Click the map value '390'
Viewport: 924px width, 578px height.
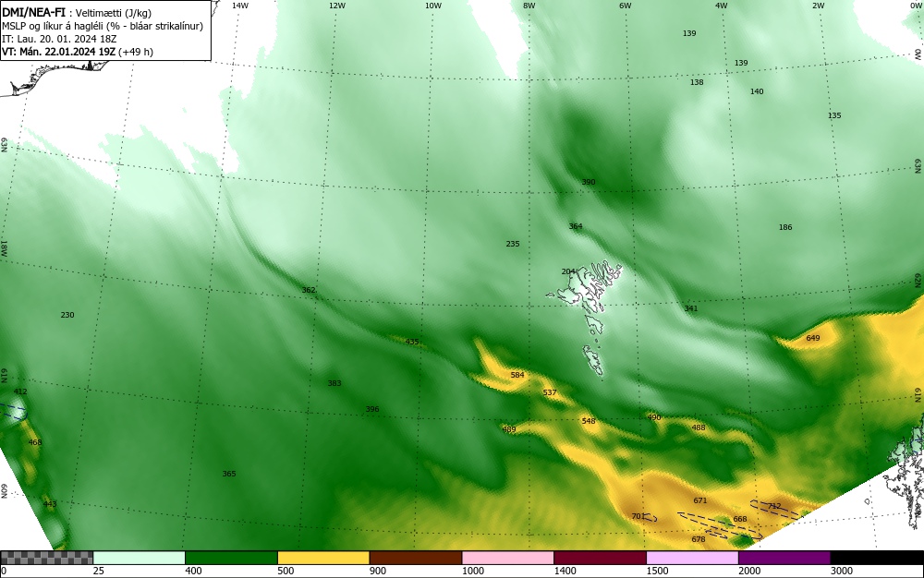pos(589,182)
